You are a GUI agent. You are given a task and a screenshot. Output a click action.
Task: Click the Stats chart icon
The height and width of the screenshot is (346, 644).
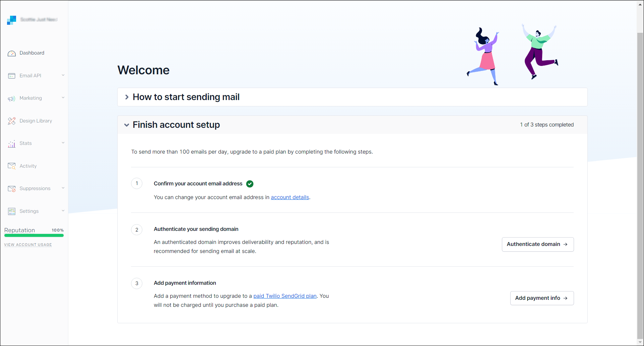[12, 144]
